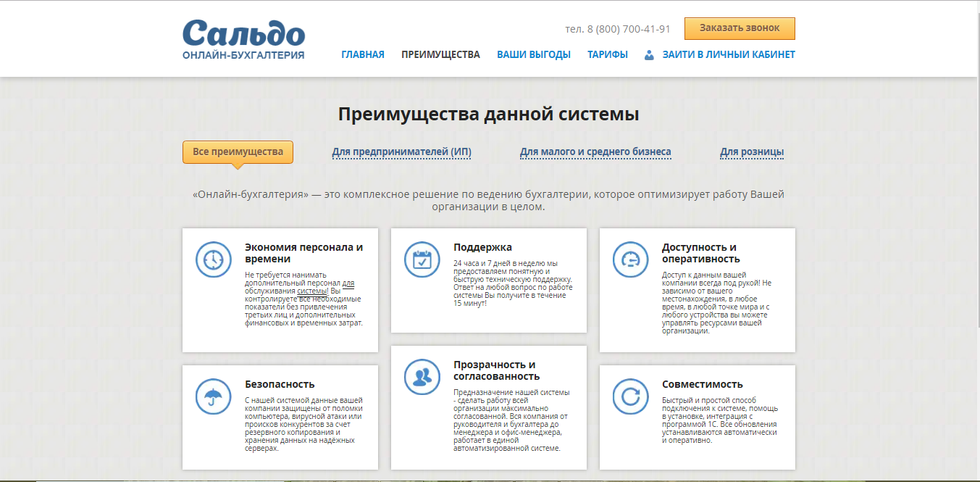The image size is (980, 482).
Task: Click the speedometer icon for Доступность
Action: (630, 259)
